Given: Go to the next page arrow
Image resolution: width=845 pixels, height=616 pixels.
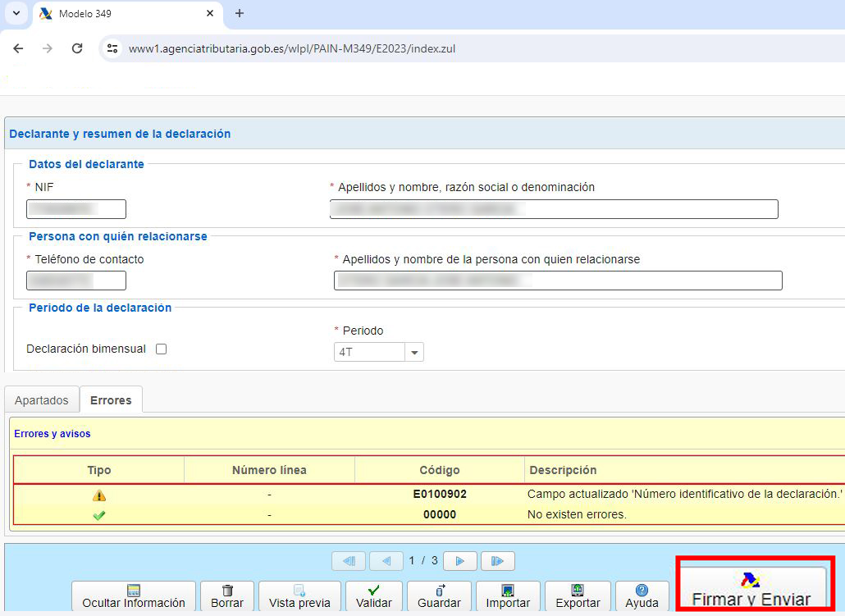Looking at the screenshot, I should tap(460, 561).
